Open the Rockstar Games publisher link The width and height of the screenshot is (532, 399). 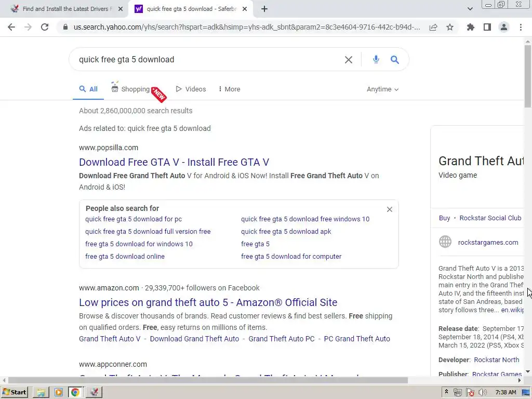pos(497,374)
